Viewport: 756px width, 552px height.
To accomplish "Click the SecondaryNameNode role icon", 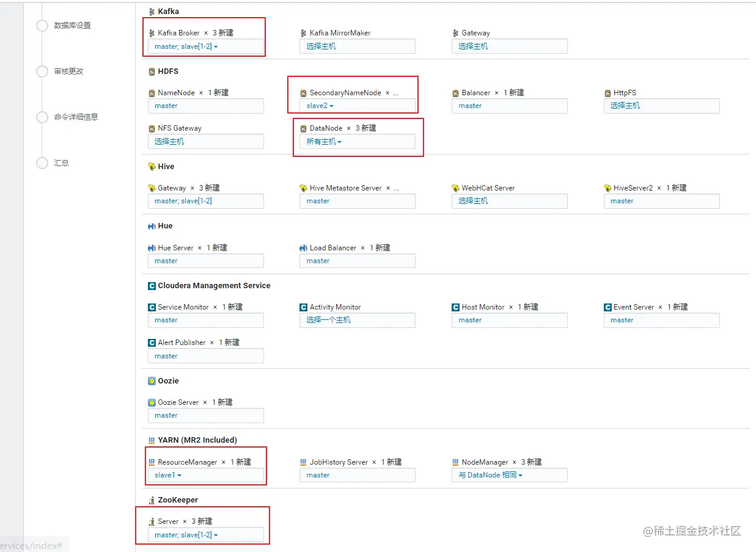I will click(x=303, y=93).
